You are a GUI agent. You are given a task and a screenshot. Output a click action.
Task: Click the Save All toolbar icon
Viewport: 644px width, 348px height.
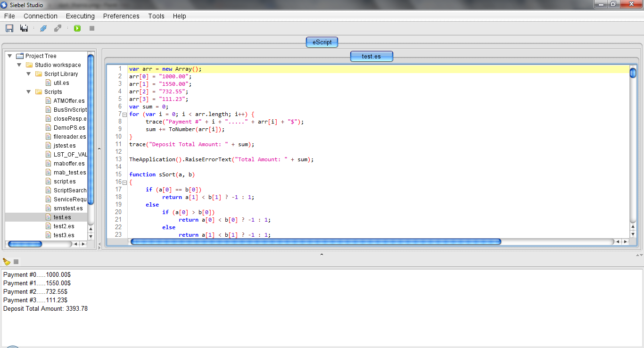click(24, 28)
